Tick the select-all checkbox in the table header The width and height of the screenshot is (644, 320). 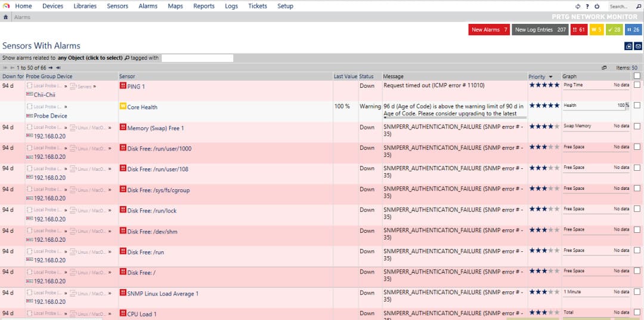pyautogui.click(x=637, y=76)
